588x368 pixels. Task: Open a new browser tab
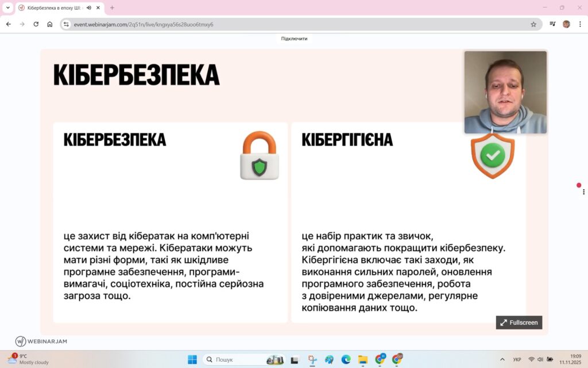(112, 7)
